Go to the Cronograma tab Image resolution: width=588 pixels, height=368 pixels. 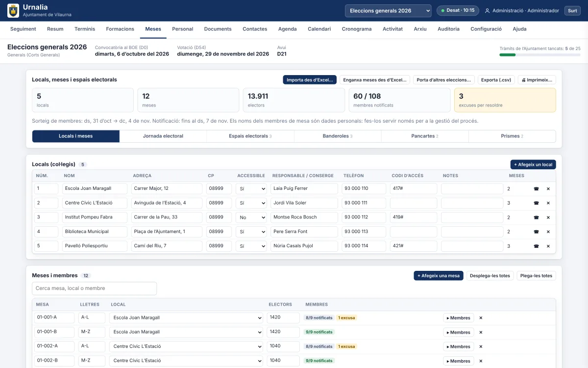pos(357,29)
